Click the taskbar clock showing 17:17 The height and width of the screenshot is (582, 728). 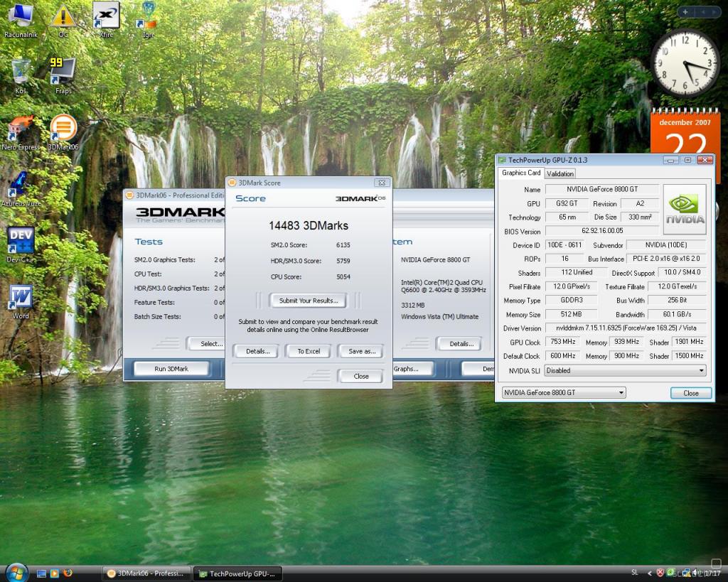(712, 573)
